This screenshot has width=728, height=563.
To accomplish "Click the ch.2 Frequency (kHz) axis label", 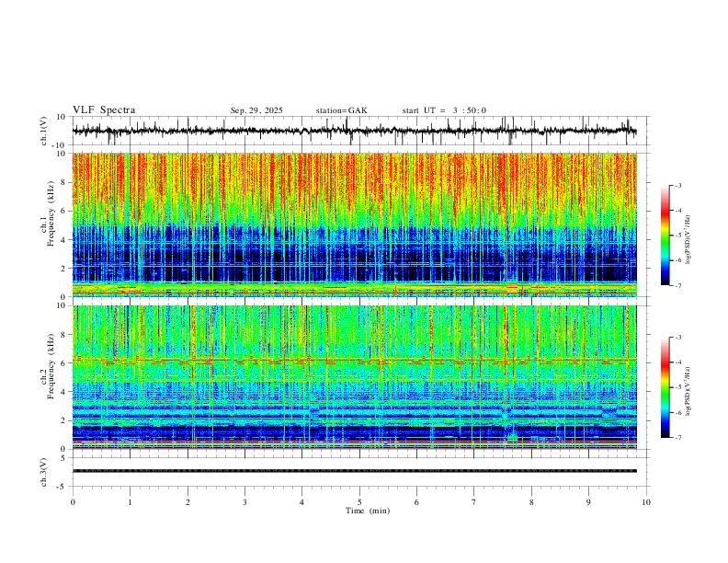I will pyautogui.click(x=49, y=366).
